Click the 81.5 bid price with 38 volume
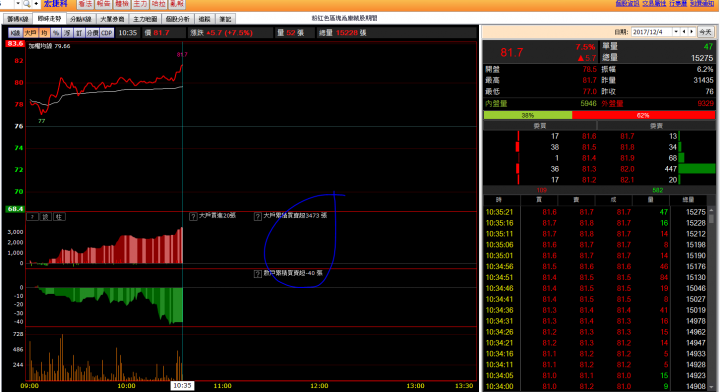The image size is (720, 392). (x=589, y=147)
